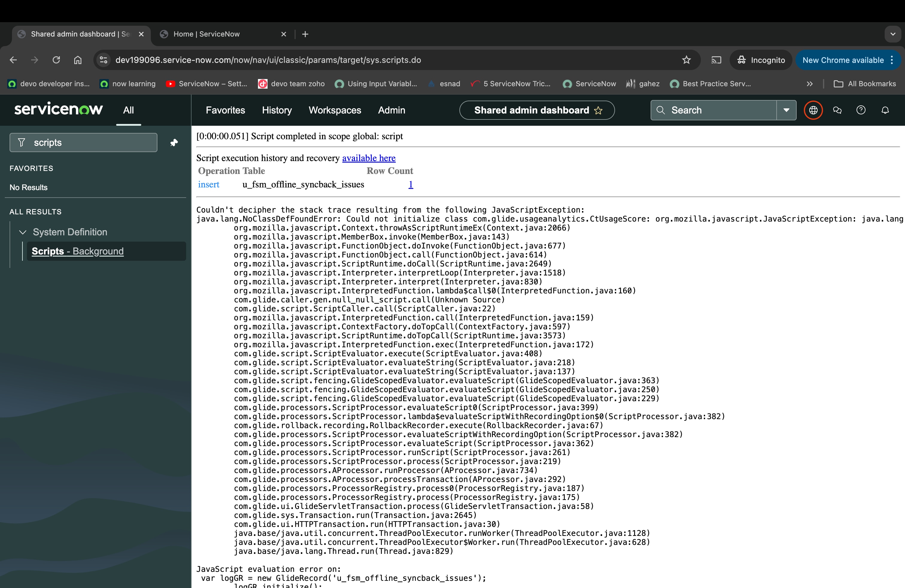This screenshot has width=905, height=588.
Task: View site information icon in address bar
Action: 104,60
